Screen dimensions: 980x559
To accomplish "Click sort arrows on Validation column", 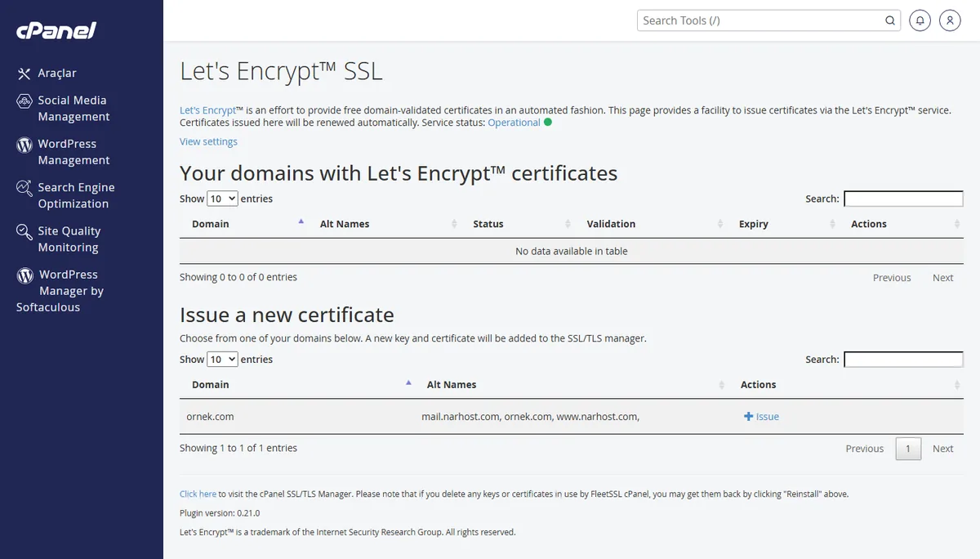I will point(720,224).
